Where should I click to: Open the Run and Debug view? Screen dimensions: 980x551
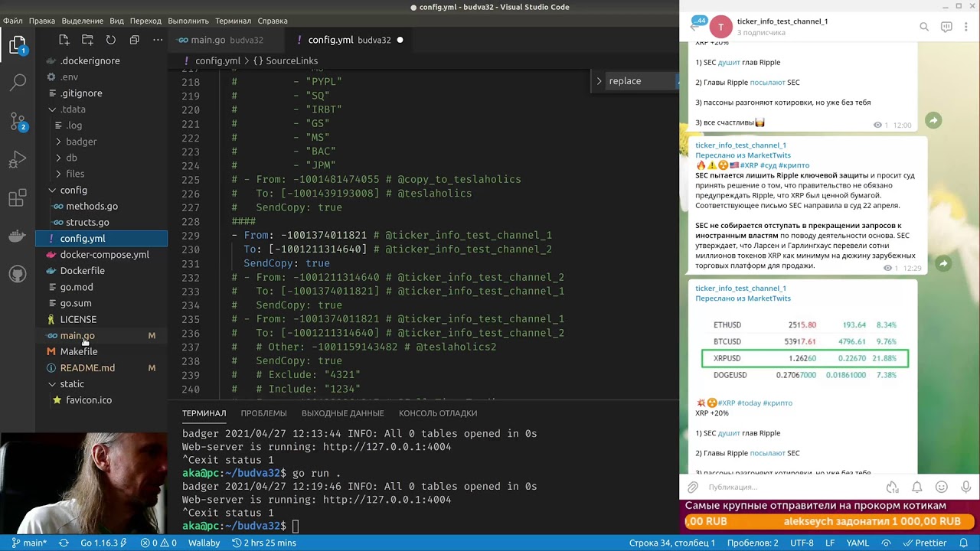pos(17,160)
